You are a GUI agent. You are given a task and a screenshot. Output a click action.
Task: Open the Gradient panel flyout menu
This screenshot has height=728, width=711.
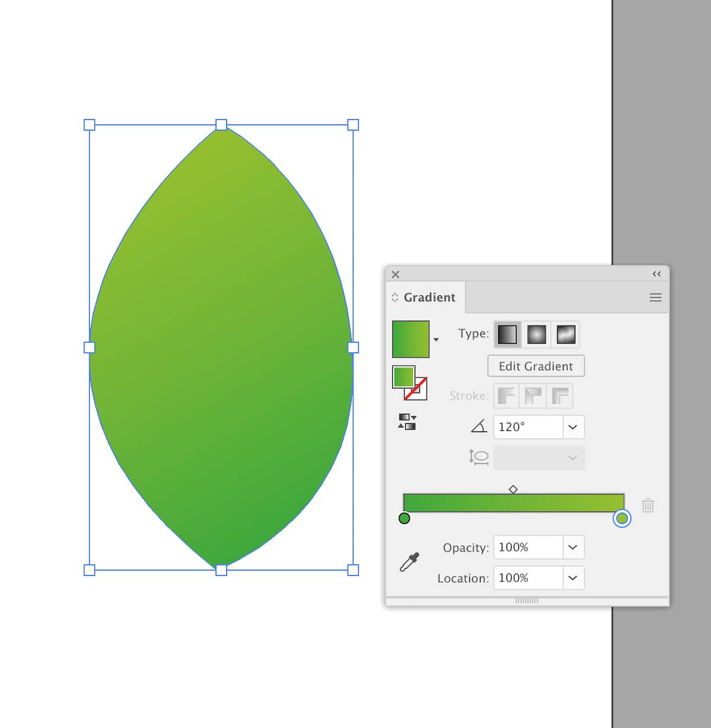(x=655, y=297)
